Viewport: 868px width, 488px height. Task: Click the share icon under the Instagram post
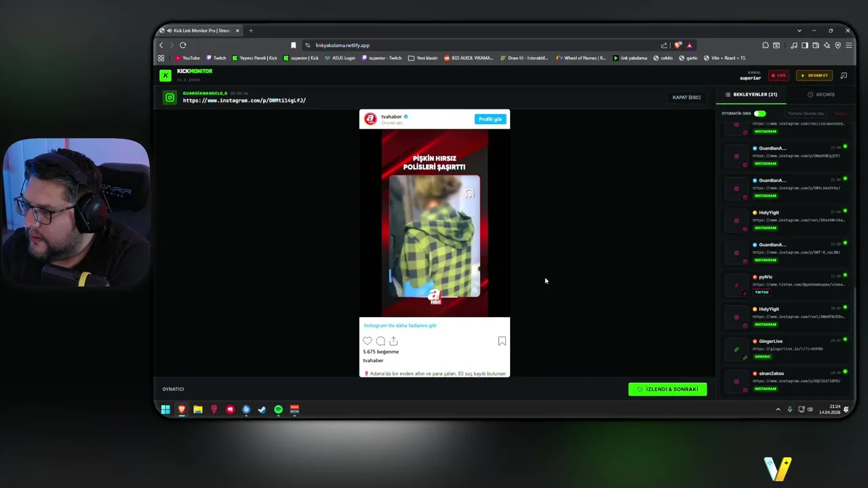[393, 341]
